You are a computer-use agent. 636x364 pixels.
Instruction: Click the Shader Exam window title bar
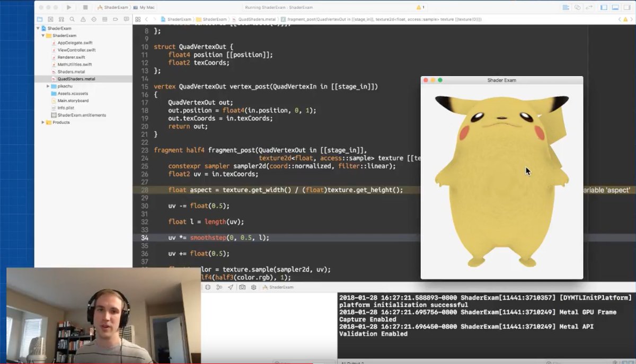point(501,80)
